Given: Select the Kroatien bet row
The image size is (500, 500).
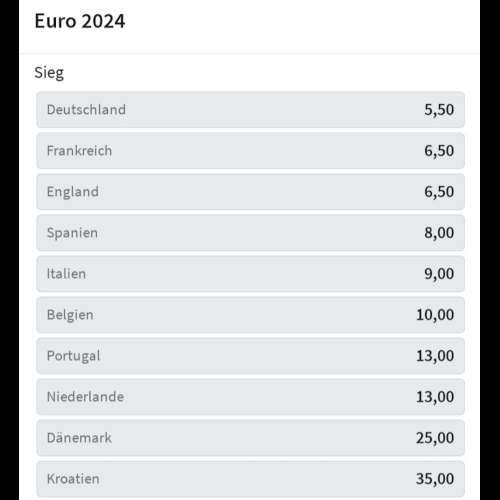Looking at the screenshot, I should [x=250, y=479].
